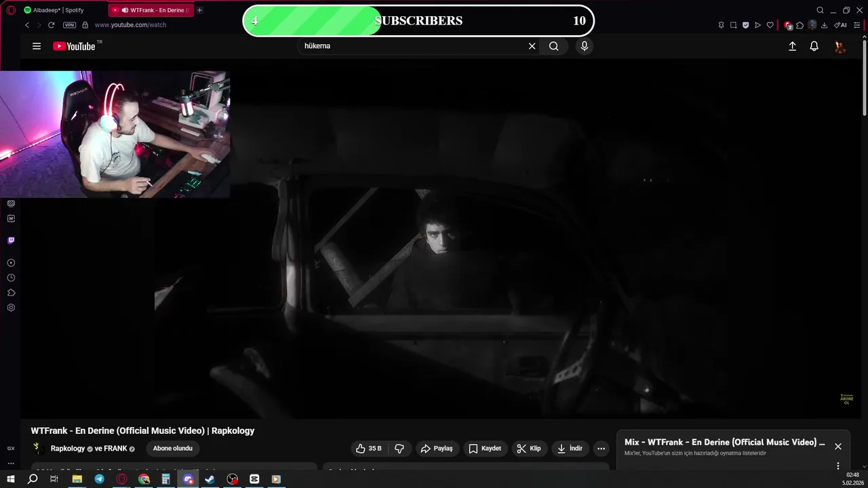The image size is (868, 488).
Task: Add page to bookmarks heart icon
Action: pyautogui.click(x=770, y=25)
